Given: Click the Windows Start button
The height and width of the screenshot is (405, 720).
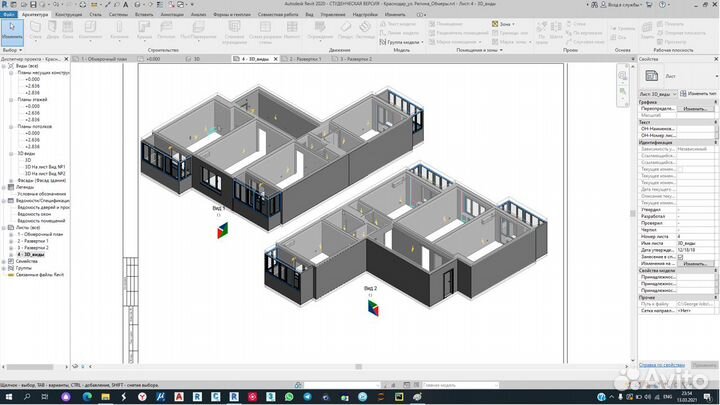Looking at the screenshot, I should coord(8,396).
